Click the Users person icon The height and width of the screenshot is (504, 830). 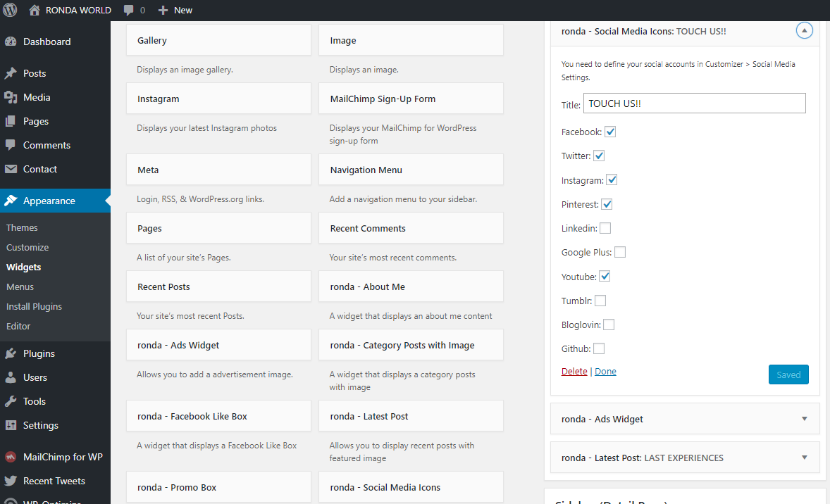[x=11, y=377]
